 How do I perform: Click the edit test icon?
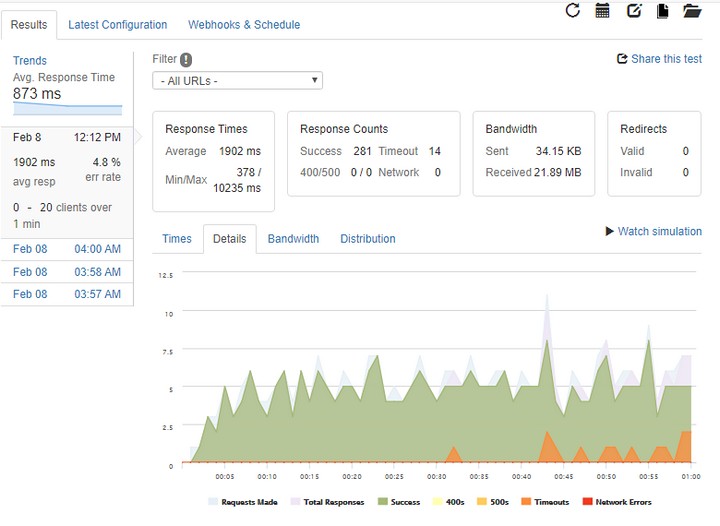pyautogui.click(x=633, y=11)
